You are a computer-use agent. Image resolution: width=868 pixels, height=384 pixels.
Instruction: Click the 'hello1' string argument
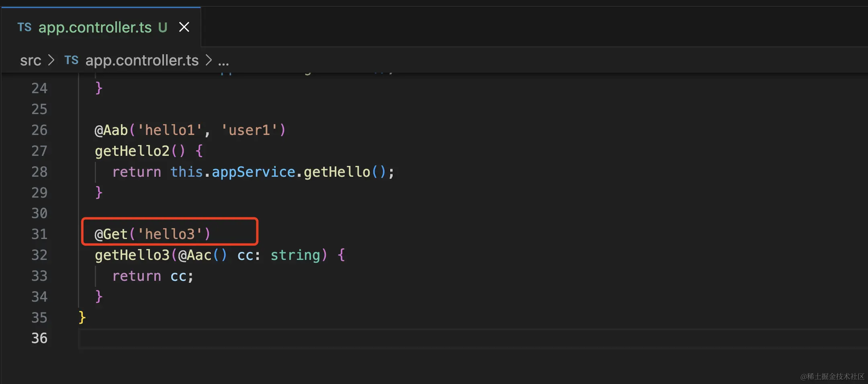[x=170, y=130]
